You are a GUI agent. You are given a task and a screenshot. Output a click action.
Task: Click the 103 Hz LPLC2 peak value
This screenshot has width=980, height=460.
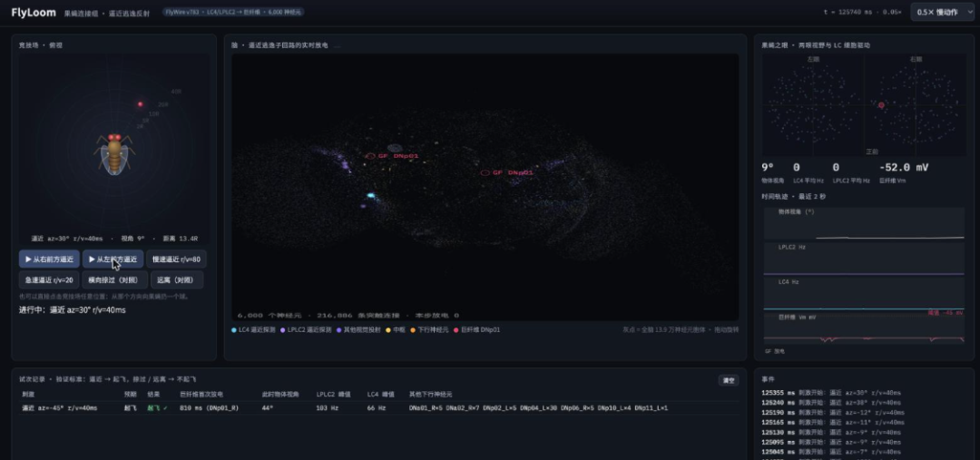coord(327,408)
